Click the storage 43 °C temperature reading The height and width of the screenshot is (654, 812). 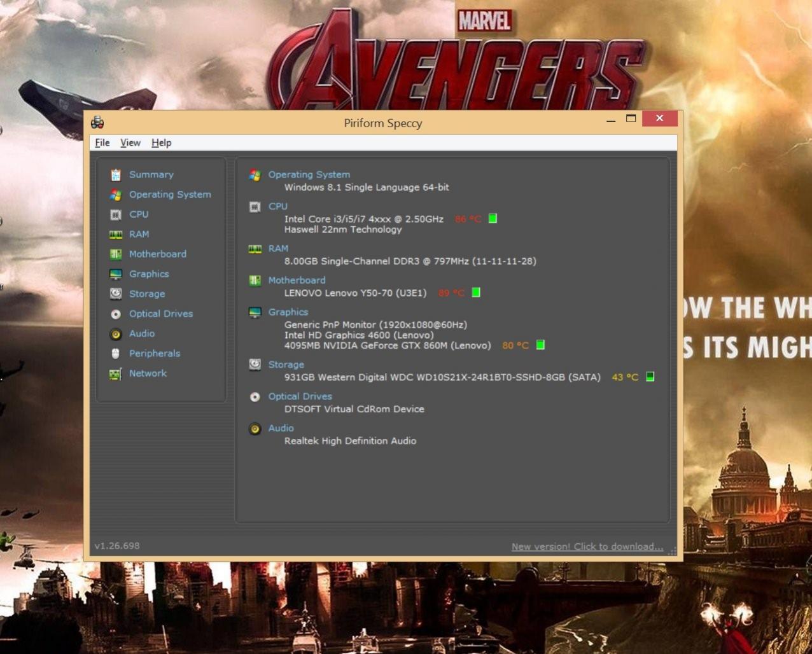pyautogui.click(x=624, y=377)
